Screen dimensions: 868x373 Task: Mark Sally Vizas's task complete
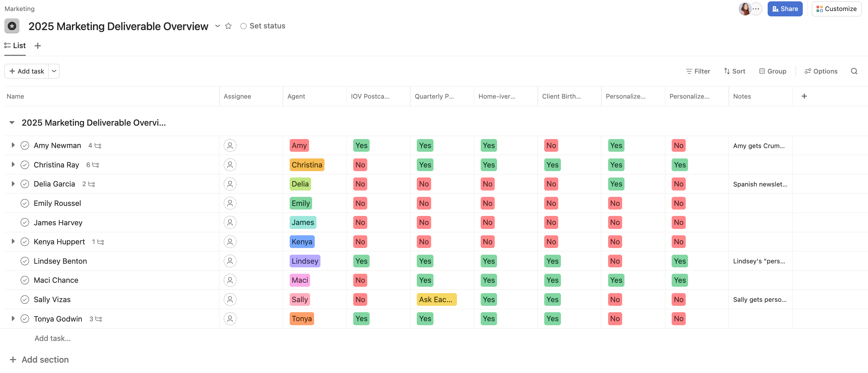[x=25, y=299]
